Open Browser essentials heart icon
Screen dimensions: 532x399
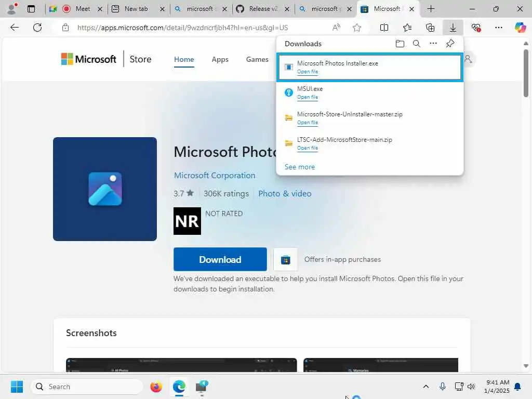click(x=476, y=28)
